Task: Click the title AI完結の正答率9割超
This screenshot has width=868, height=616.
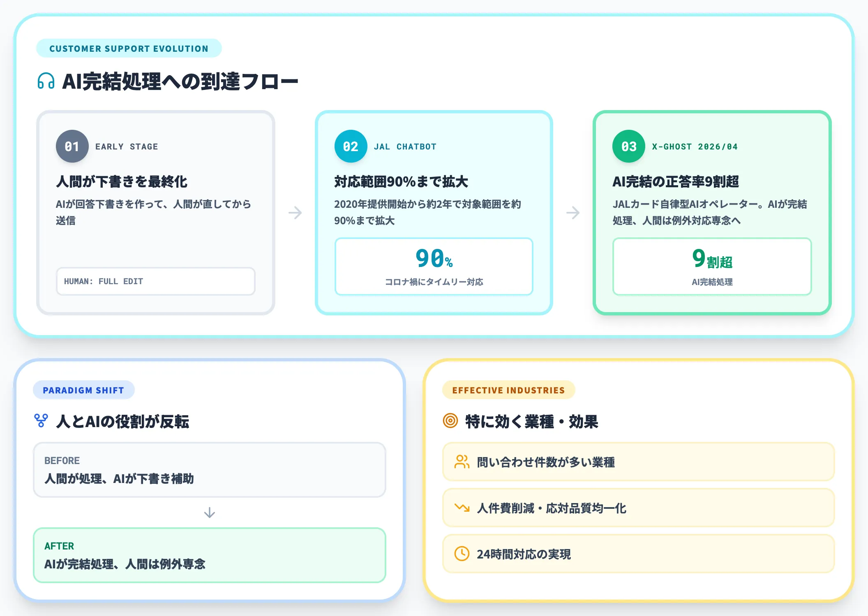Action: coord(676,182)
